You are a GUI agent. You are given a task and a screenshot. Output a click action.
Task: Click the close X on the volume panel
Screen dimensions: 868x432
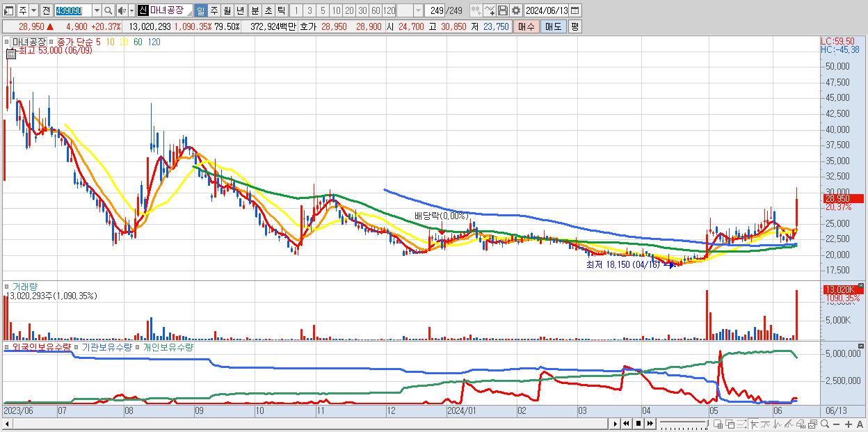click(862, 285)
